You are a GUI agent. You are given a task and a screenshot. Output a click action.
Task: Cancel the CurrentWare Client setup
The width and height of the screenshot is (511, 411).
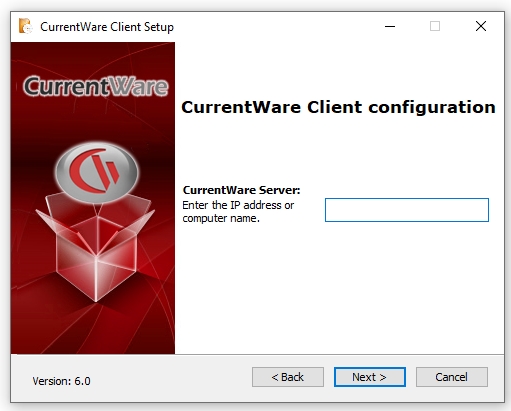click(452, 377)
